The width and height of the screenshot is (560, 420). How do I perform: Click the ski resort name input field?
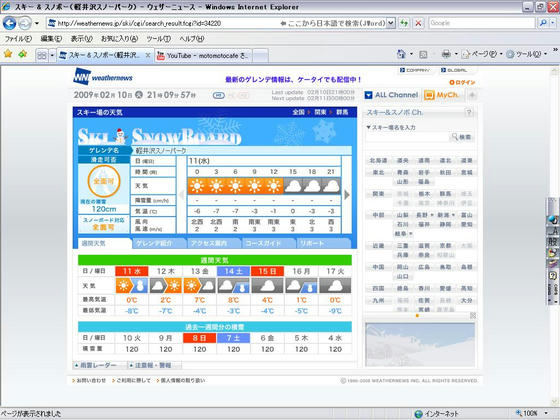click(x=407, y=137)
